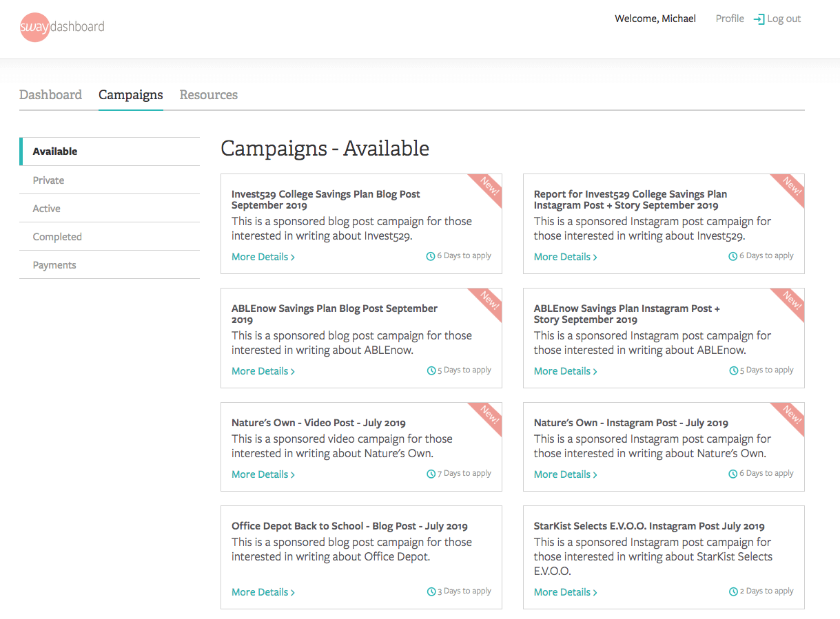Click the sponsored video campaign description for Nature's Own
The width and height of the screenshot is (840, 619).
[342, 446]
